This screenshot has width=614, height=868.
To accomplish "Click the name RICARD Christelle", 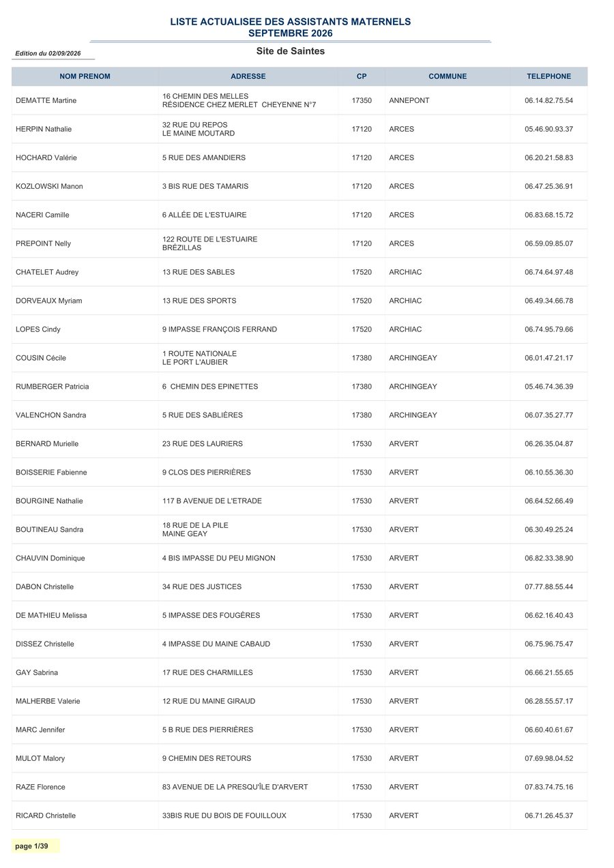I will pos(46,815).
